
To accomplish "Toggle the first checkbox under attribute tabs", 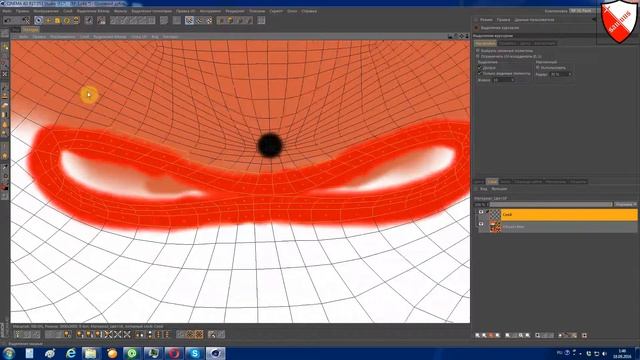I will [x=478, y=51].
